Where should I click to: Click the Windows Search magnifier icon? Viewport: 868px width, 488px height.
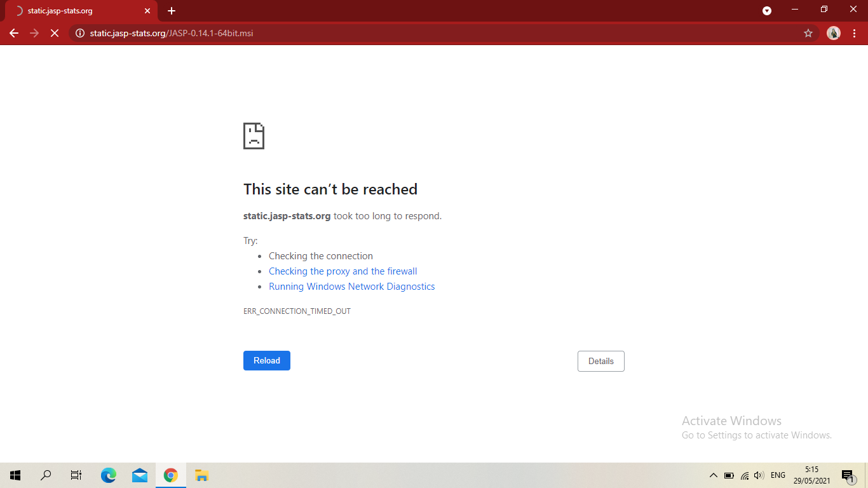point(45,475)
